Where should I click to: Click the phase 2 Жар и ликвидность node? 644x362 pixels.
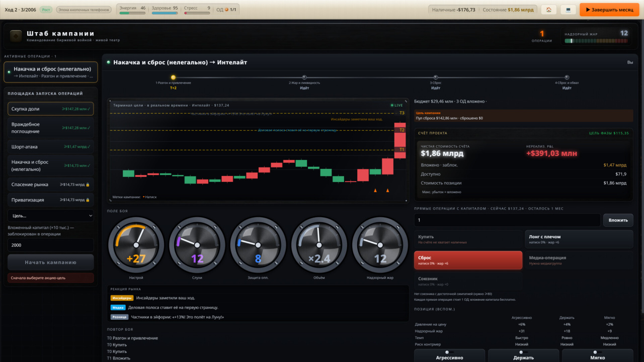(x=304, y=77)
